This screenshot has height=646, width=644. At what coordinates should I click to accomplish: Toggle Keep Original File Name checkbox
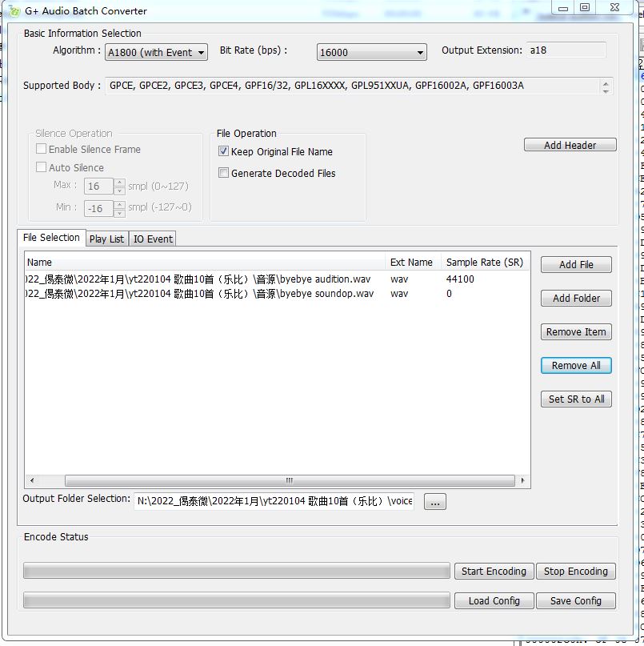224,151
